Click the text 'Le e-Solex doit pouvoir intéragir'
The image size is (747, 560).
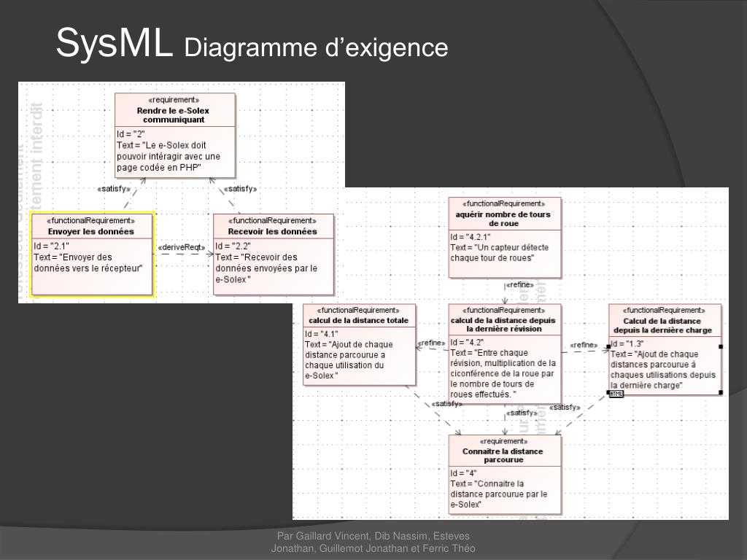(169, 156)
